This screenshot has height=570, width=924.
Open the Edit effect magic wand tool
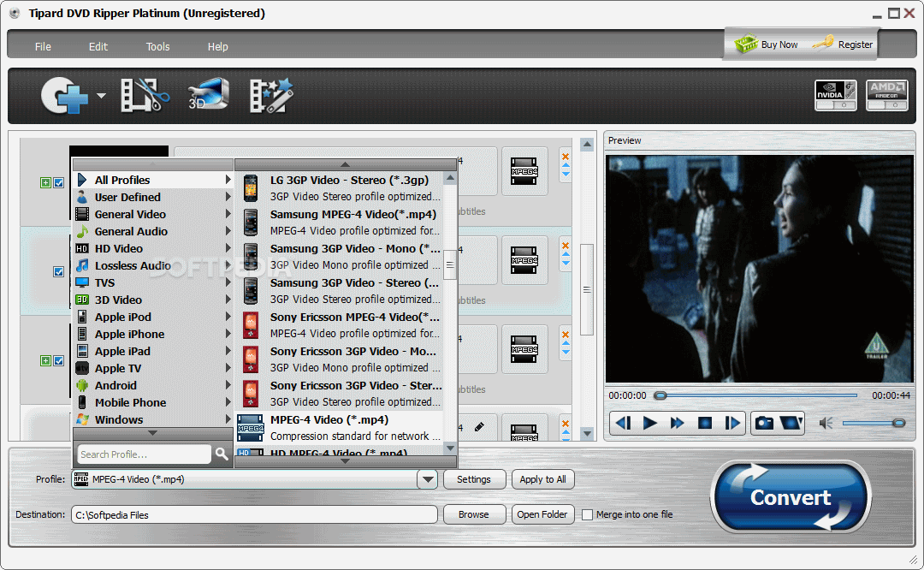tap(270, 95)
